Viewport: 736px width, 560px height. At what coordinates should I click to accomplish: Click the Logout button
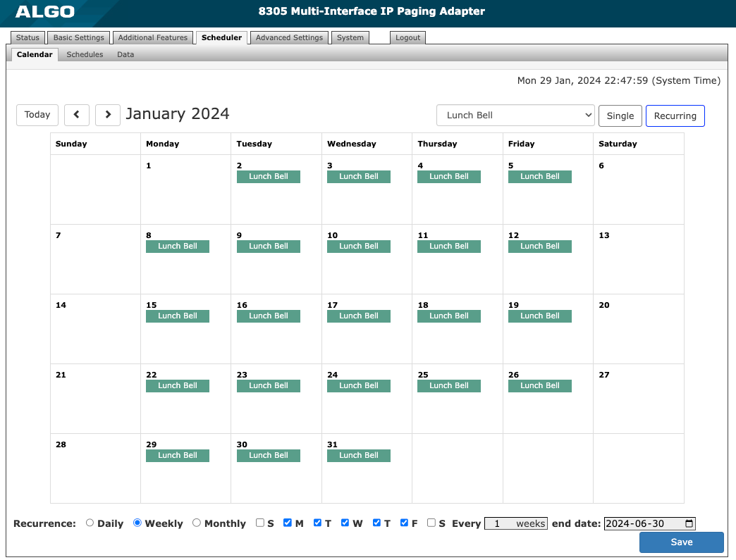pyautogui.click(x=407, y=37)
